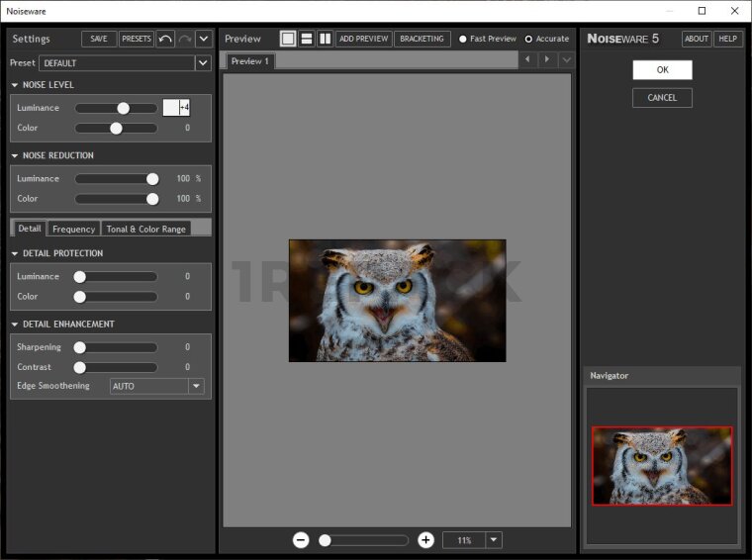Screen dimensions: 752x560
Task: Click the owl thumbnail in Navigator
Action: click(662, 466)
